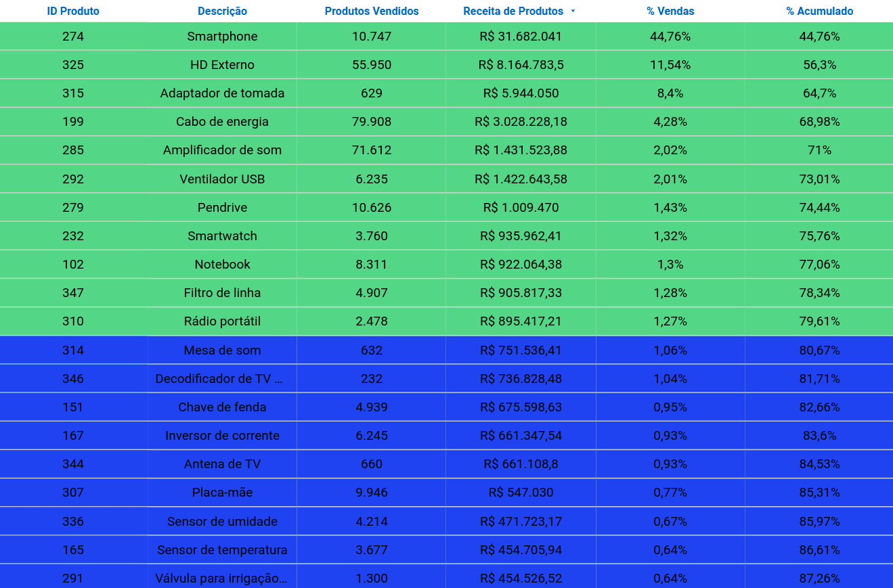This screenshot has width=893, height=588.
Task: Select the Mesa de som cell
Action: pyautogui.click(x=222, y=350)
